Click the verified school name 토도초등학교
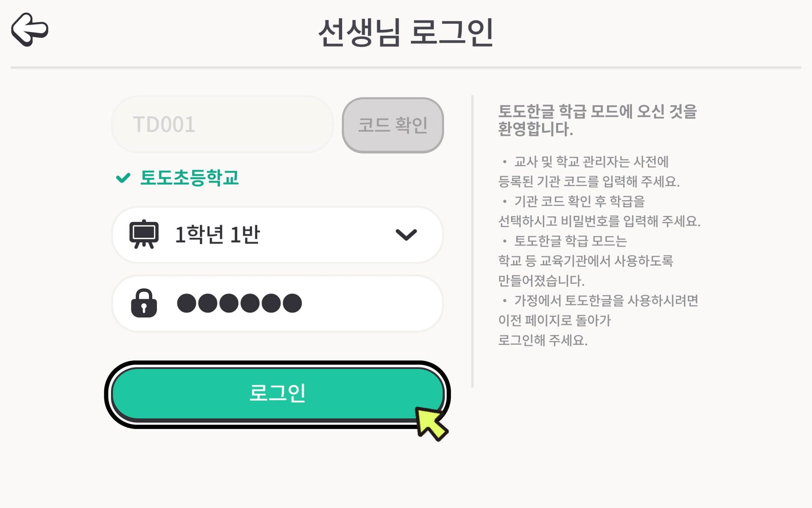This screenshot has width=812, height=508. [x=190, y=178]
